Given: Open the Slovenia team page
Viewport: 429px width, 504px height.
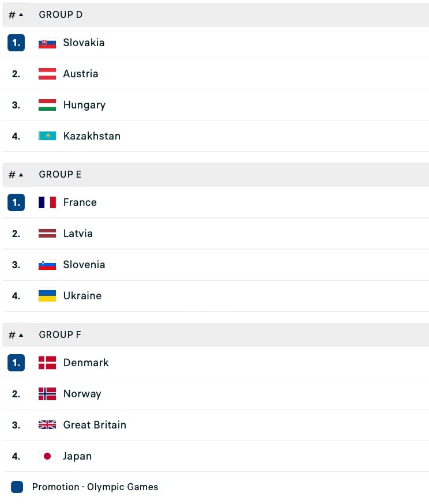Looking at the screenshot, I should click(x=84, y=265).
